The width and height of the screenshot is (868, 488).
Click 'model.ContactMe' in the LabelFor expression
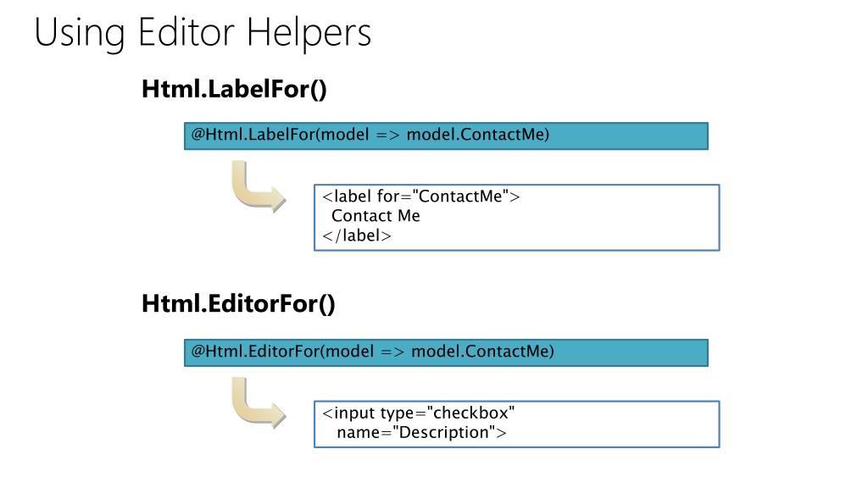click(x=478, y=135)
